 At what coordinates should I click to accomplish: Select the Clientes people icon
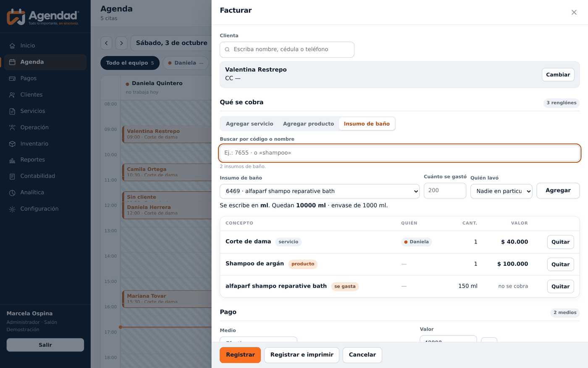[12, 95]
